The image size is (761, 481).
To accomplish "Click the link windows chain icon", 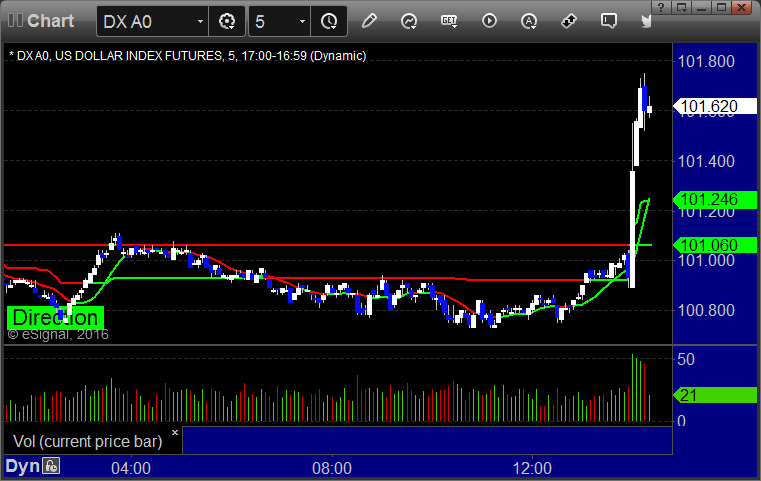I will point(569,21).
